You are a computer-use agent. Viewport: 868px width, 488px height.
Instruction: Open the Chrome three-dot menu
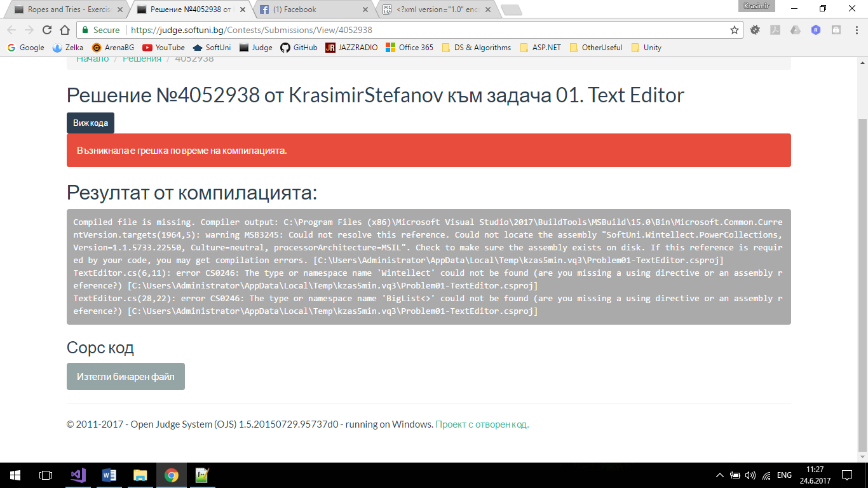click(855, 30)
